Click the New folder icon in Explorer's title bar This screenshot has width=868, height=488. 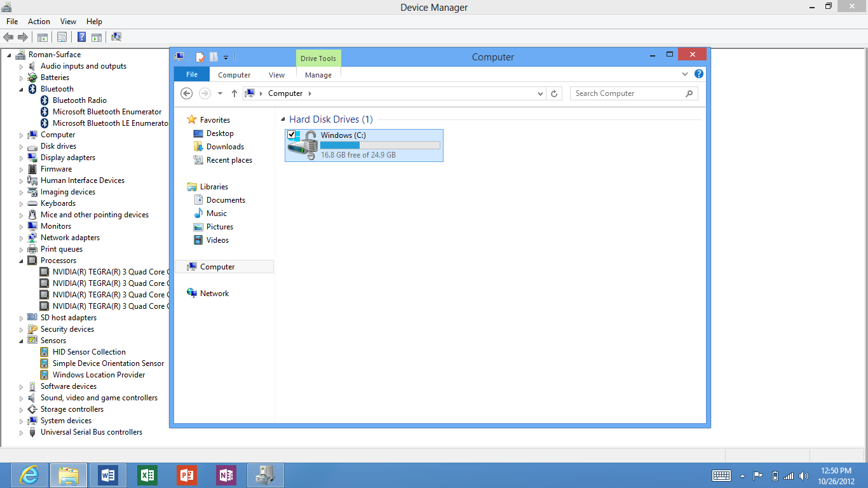pos(214,57)
